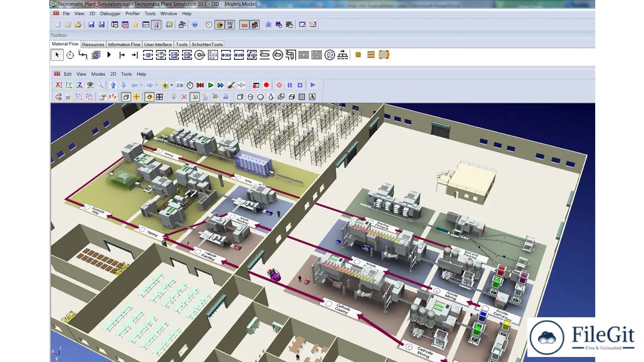Click the blue up arrow in 3D toolbar
This screenshot has width=644, height=362.
pos(113,85)
